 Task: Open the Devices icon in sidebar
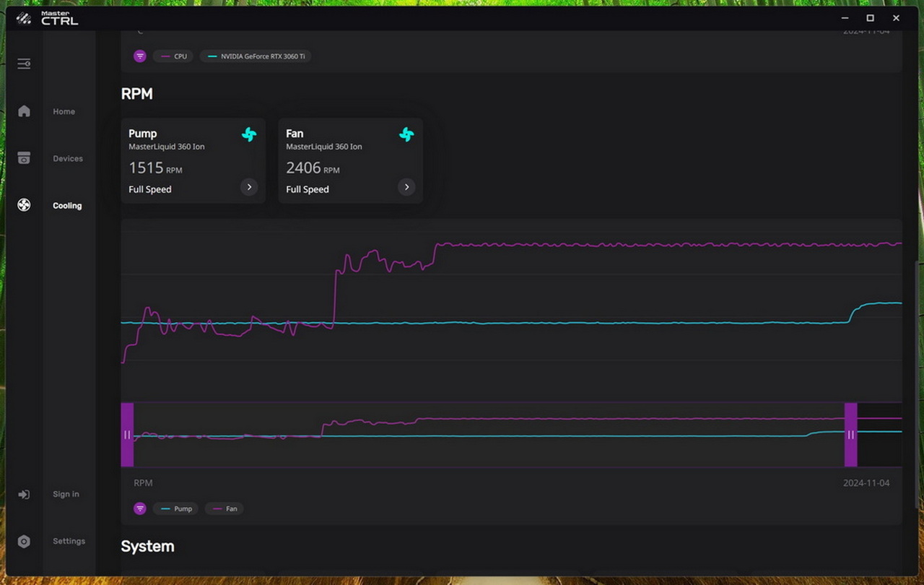pyautogui.click(x=24, y=158)
